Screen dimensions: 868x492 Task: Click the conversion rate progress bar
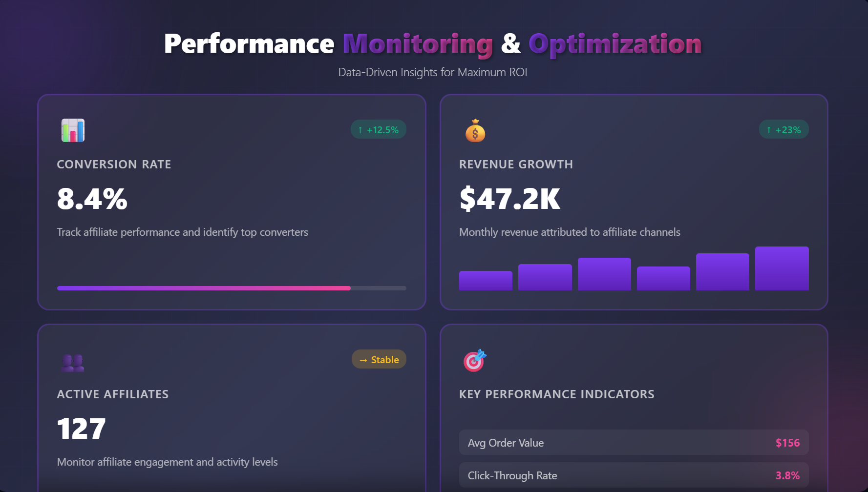pyautogui.click(x=232, y=288)
